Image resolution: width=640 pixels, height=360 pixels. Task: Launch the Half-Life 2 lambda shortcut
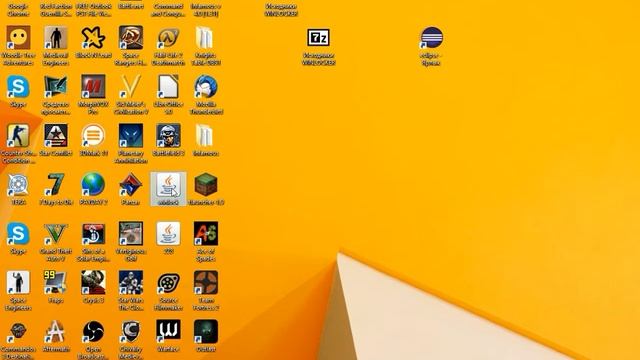(x=168, y=38)
